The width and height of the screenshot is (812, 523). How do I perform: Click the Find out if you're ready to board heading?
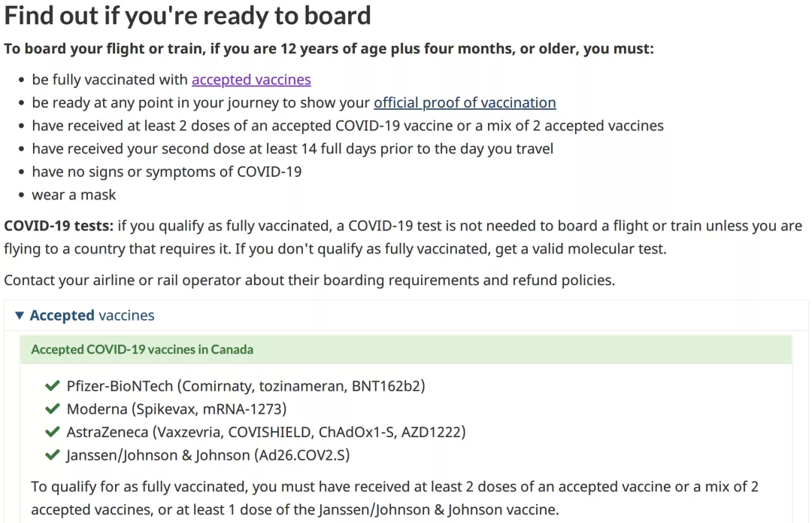pyautogui.click(x=187, y=16)
